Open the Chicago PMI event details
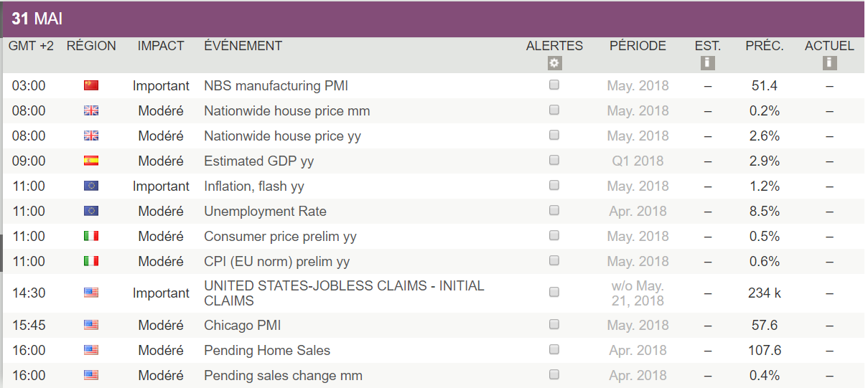868x388 pixels. tap(242, 326)
